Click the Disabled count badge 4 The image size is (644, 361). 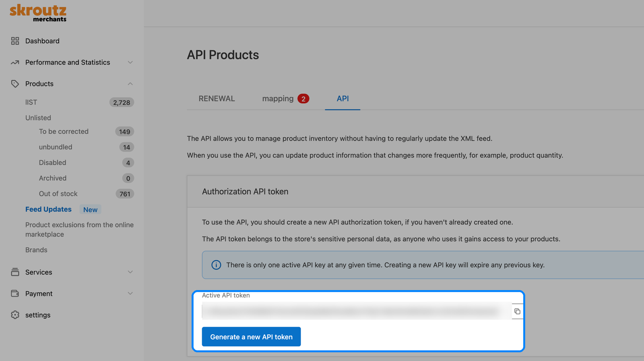coord(128,163)
